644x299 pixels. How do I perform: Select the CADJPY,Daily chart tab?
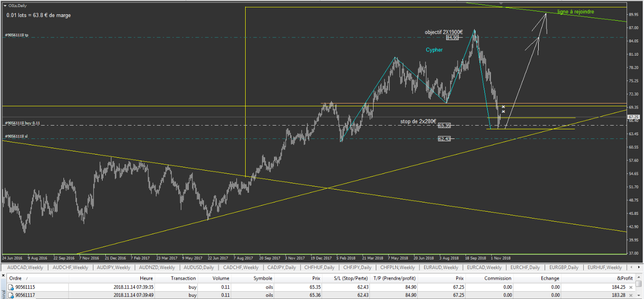(x=281, y=267)
